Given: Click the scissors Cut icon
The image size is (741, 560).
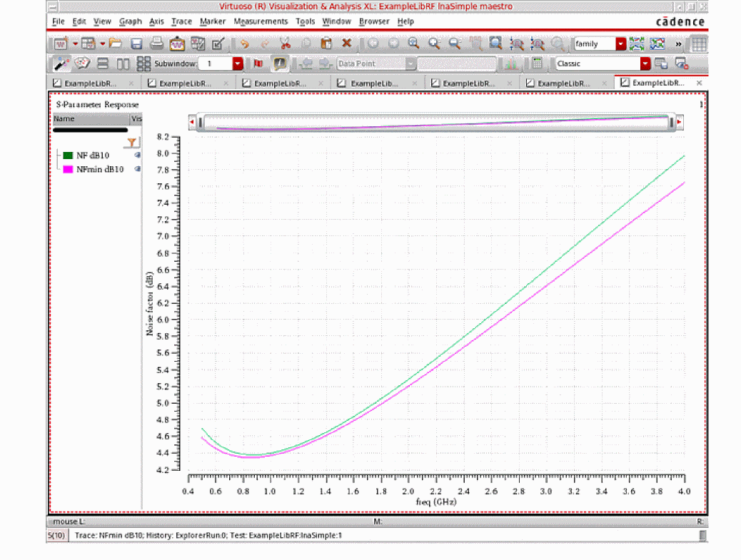Looking at the screenshot, I should (x=285, y=44).
